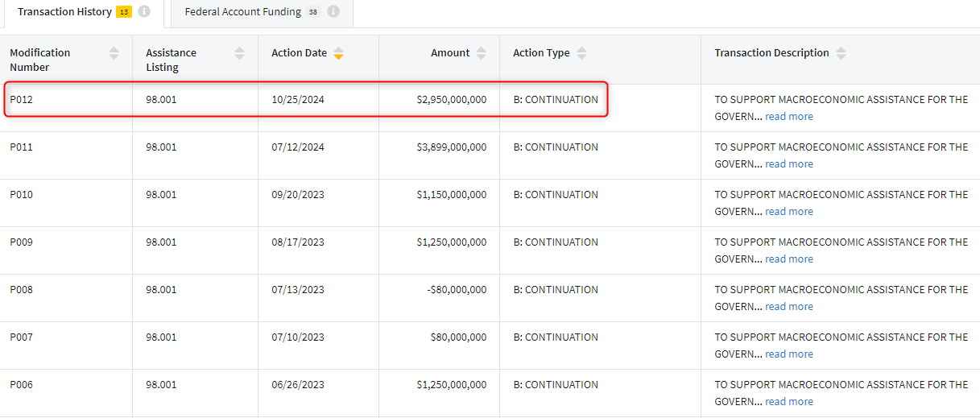Read more of P011 transaction description
Screen dimensions: 980x418
[789, 164]
